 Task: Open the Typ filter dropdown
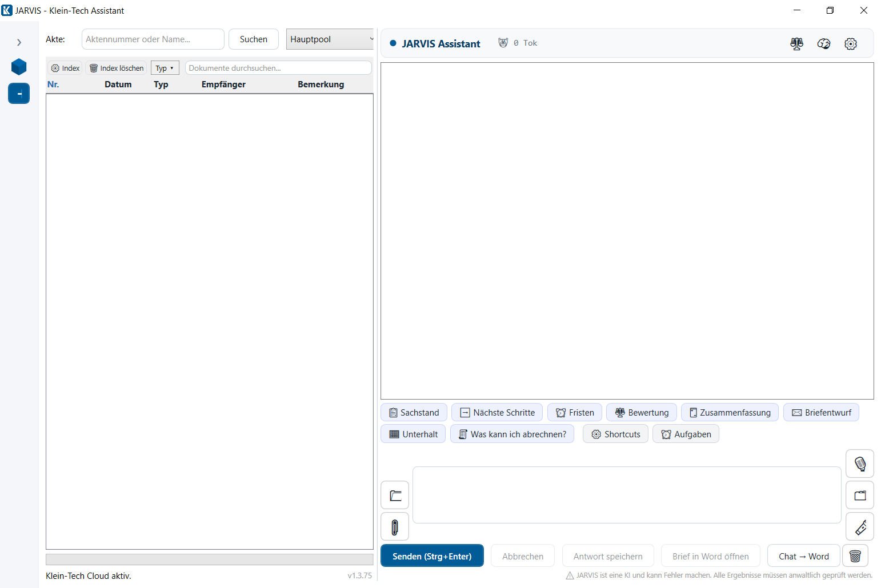coord(165,68)
